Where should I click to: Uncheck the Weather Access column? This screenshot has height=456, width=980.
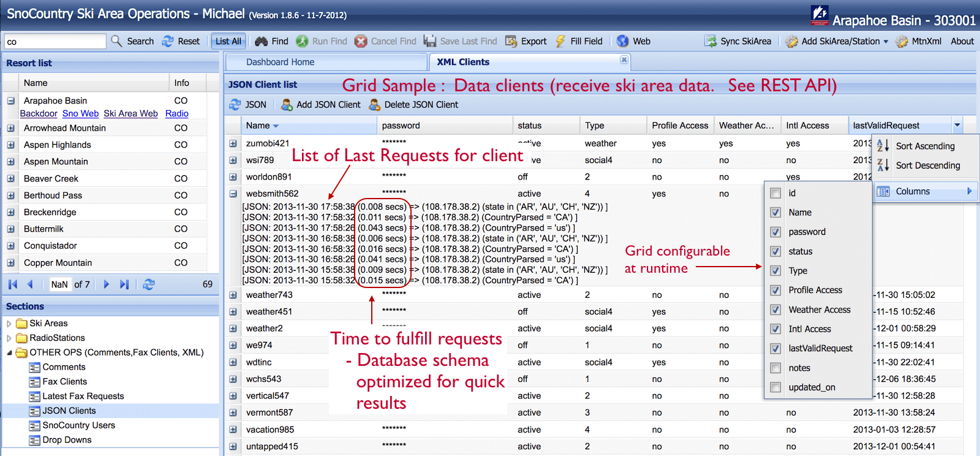click(775, 310)
